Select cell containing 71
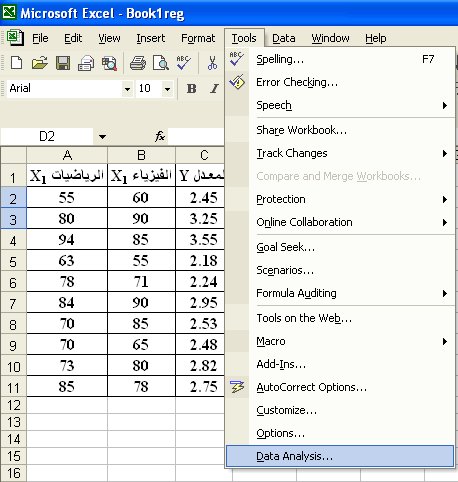The width and height of the screenshot is (458, 482). click(x=141, y=282)
